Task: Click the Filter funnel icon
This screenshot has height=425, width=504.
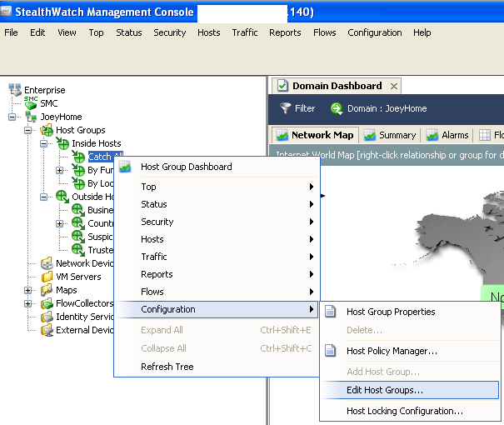Action: (x=286, y=108)
